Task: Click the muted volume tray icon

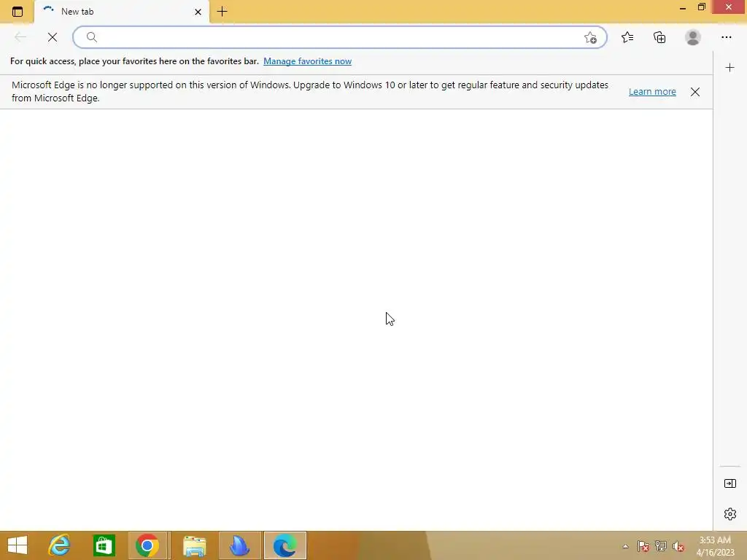Action: 678,546
